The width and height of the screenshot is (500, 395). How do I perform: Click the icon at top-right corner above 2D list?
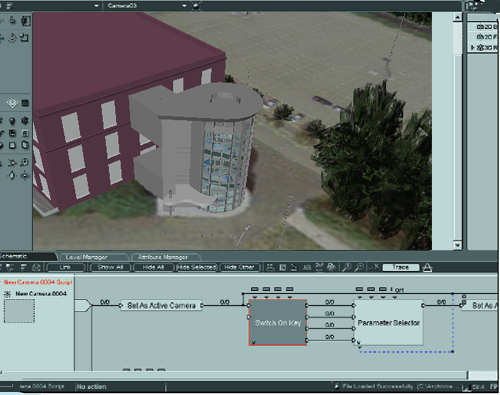point(473,6)
